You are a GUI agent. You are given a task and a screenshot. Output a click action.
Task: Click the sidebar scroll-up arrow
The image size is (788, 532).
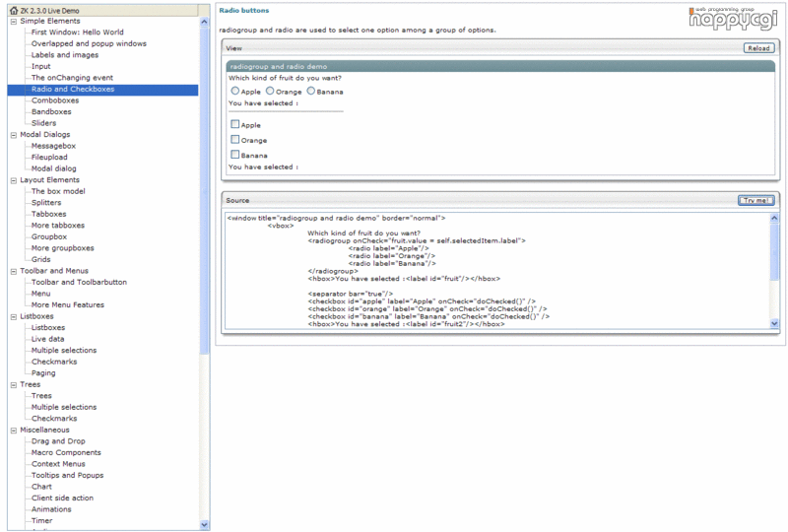click(204, 22)
